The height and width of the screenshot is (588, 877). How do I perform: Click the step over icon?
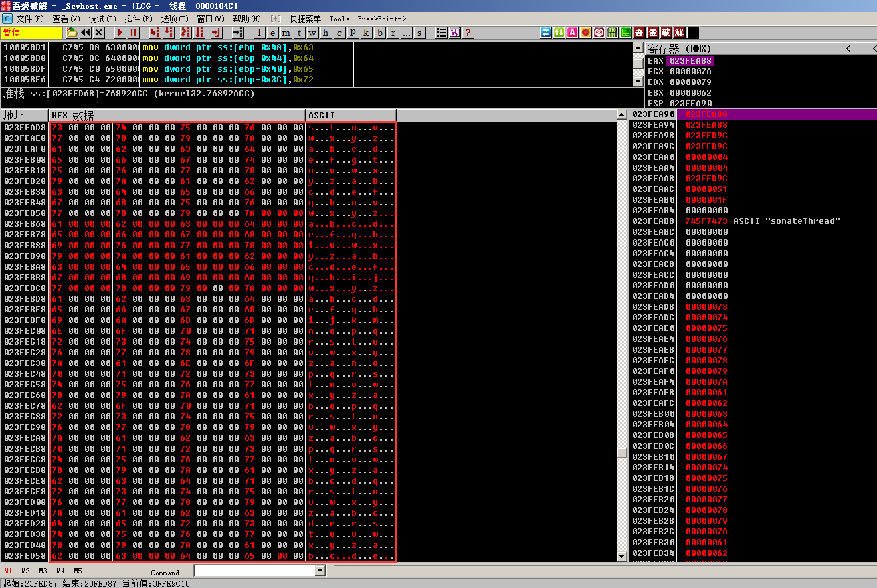[x=168, y=33]
